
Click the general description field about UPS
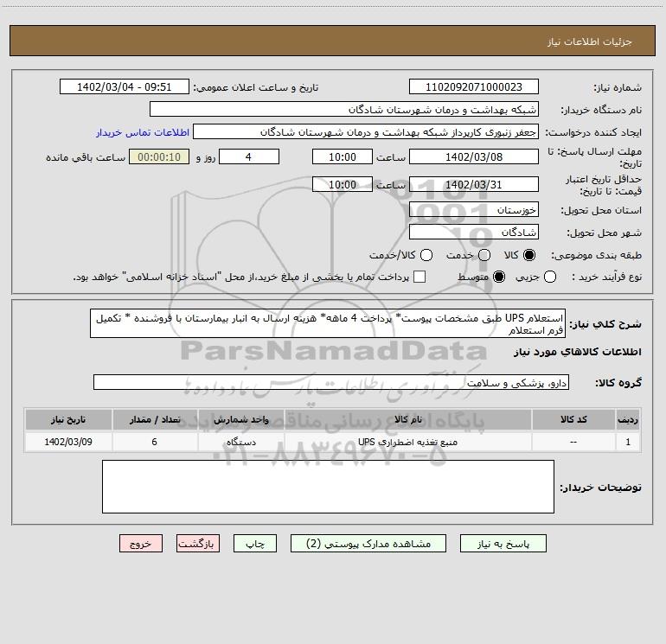tap(328, 323)
